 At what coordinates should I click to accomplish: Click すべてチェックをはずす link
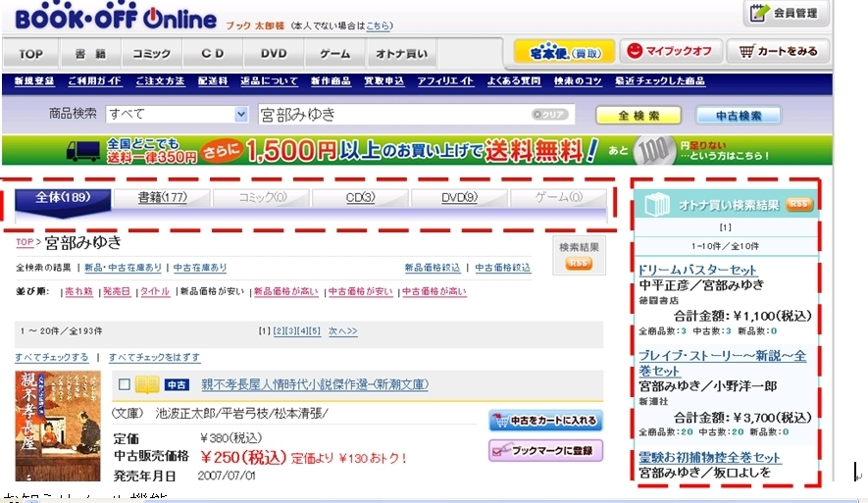(x=154, y=358)
